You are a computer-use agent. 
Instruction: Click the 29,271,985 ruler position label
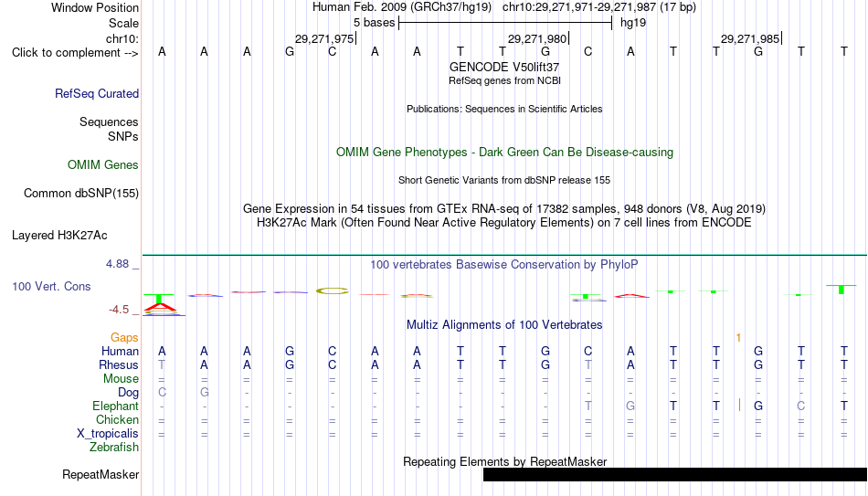(749, 39)
